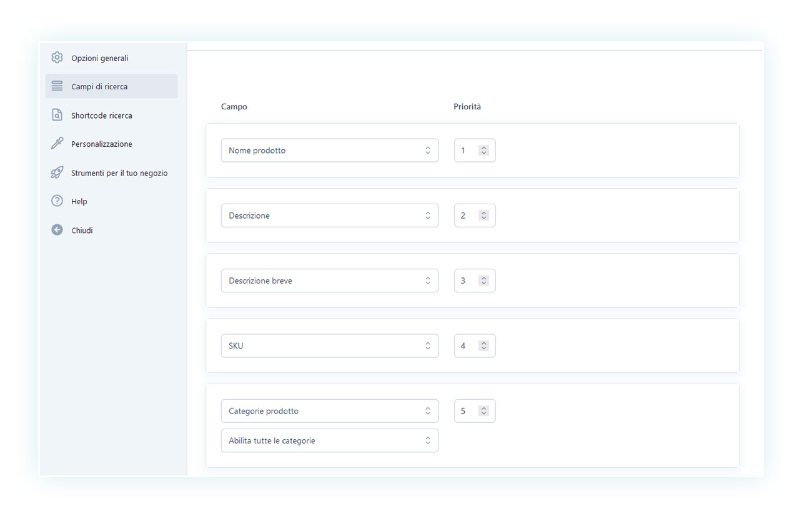This screenshot has width=812, height=521.
Task: Click the back arrow Chiudi icon
Action: tap(57, 230)
